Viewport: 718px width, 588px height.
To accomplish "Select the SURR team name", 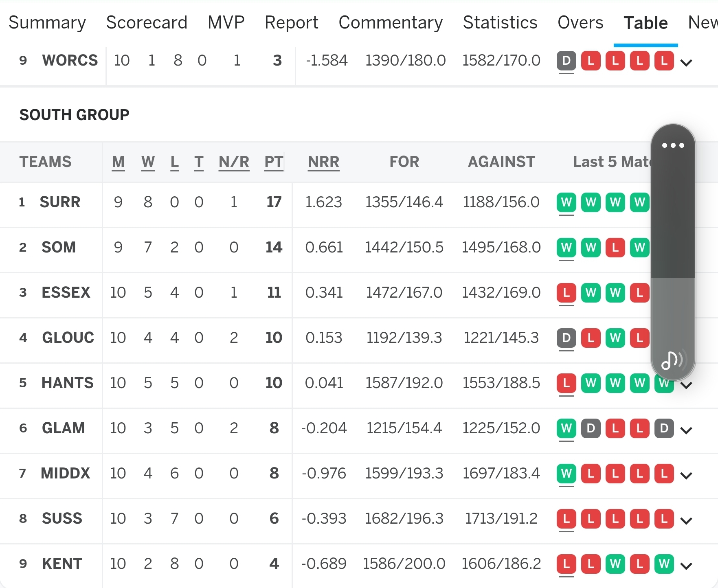I will pyautogui.click(x=60, y=202).
